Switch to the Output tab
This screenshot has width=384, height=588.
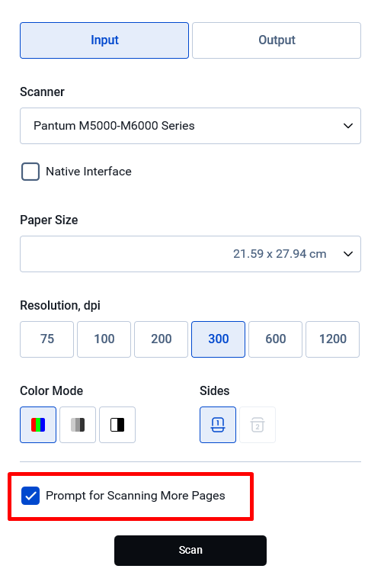[277, 40]
